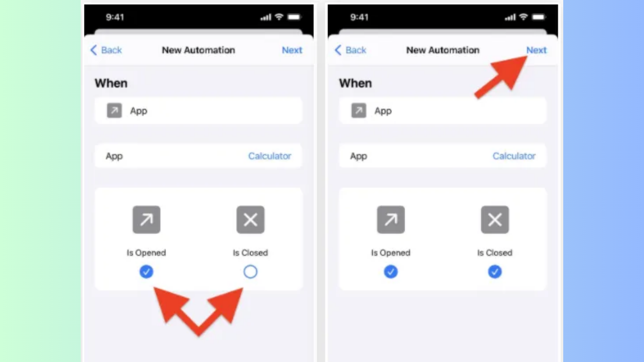Screen dimensions: 644x362
Task: Select Calculator app dropdown on right screen
Action: (514, 156)
